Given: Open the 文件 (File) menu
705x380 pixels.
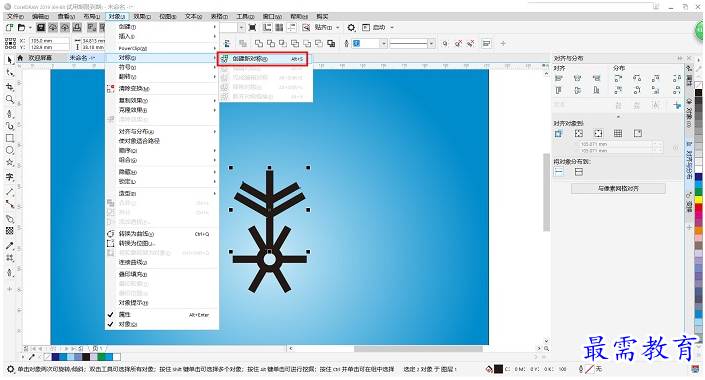Looking at the screenshot, I should coord(15,16).
